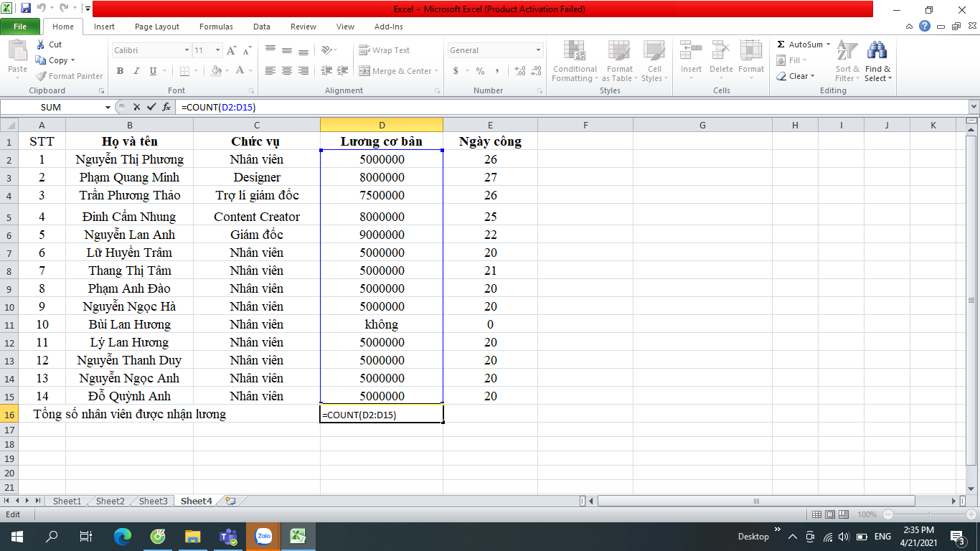Screen dimensions: 980x551
Task: Click the Decrease Decimal icon
Action: [537, 71]
